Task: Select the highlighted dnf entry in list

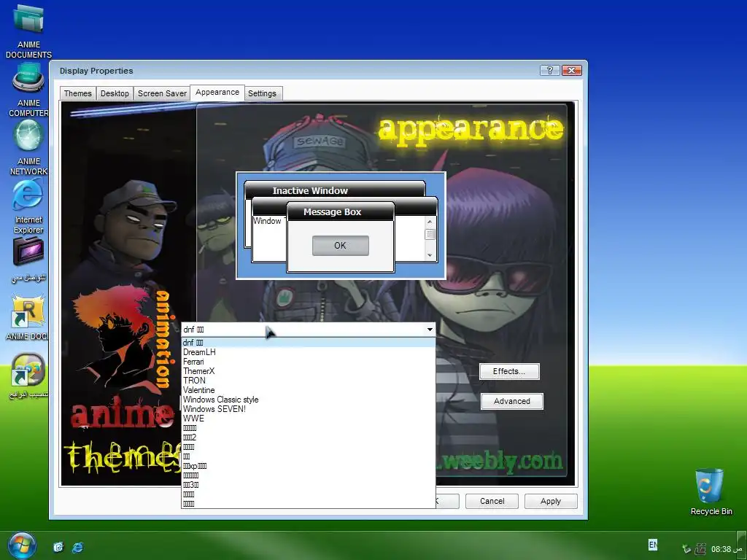Action: click(x=309, y=343)
